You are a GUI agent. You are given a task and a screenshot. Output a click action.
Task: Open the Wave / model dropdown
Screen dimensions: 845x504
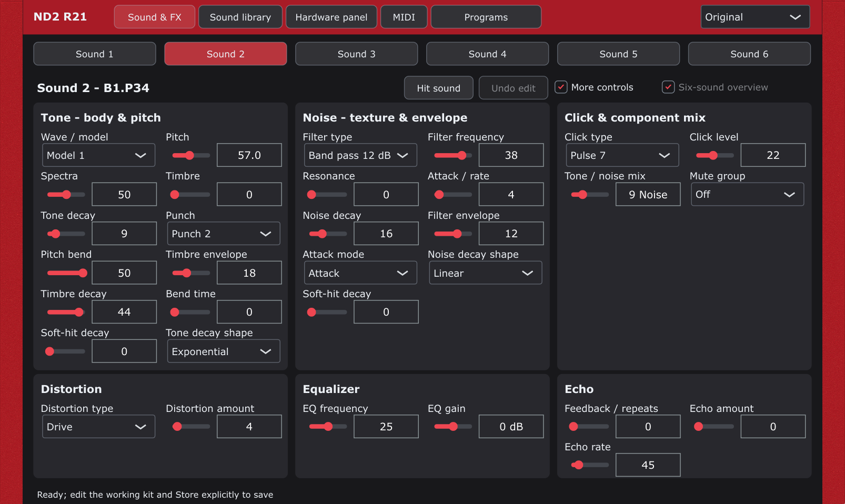pyautogui.click(x=98, y=155)
